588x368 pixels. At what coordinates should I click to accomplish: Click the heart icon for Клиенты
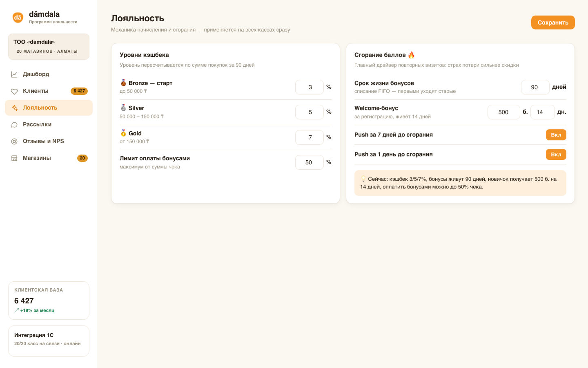click(x=14, y=91)
